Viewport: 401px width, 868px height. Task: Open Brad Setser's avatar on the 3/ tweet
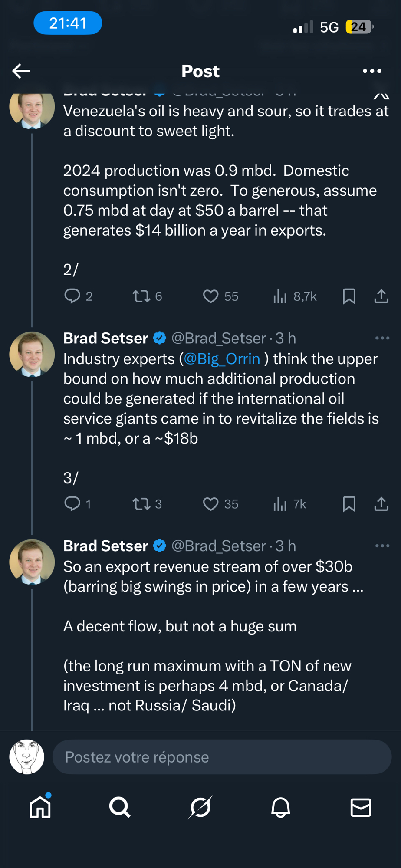tap(32, 354)
